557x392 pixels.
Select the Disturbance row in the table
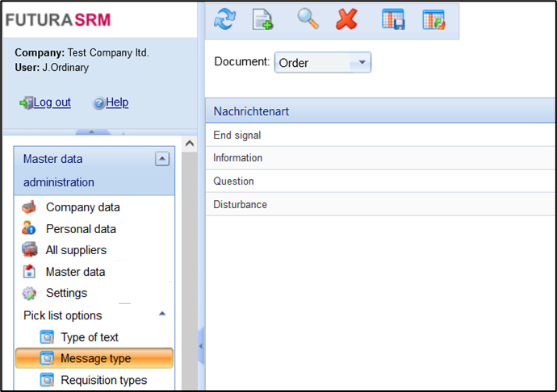tap(241, 205)
